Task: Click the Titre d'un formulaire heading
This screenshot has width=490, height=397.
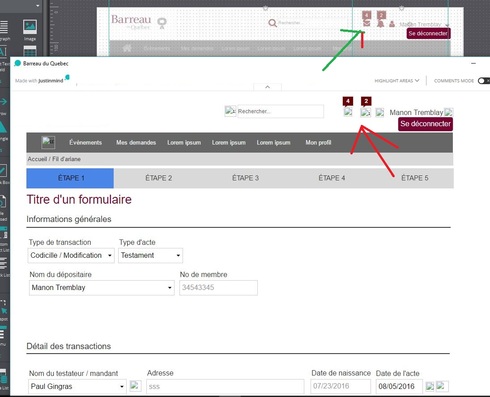Action: point(79,200)
